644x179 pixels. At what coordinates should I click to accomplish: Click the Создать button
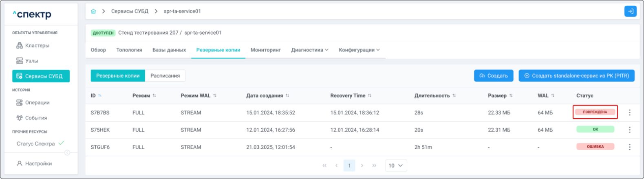point(494,76)
